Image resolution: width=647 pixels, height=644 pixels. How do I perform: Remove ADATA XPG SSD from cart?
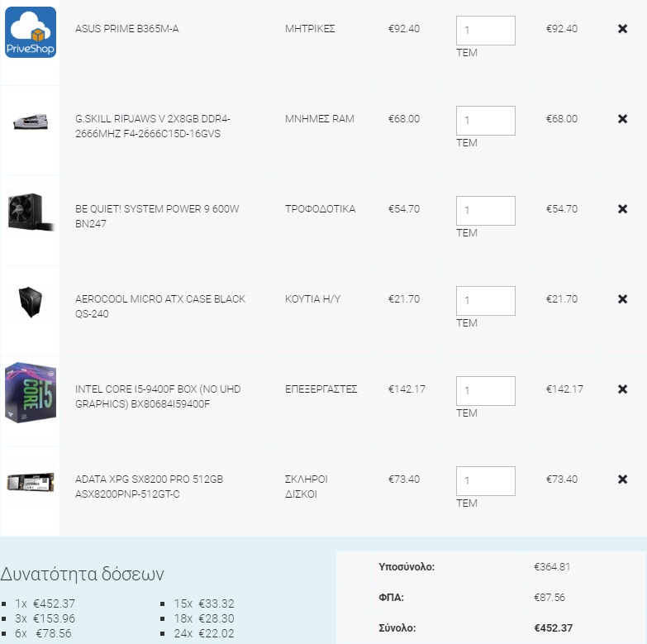click(622, 479)
